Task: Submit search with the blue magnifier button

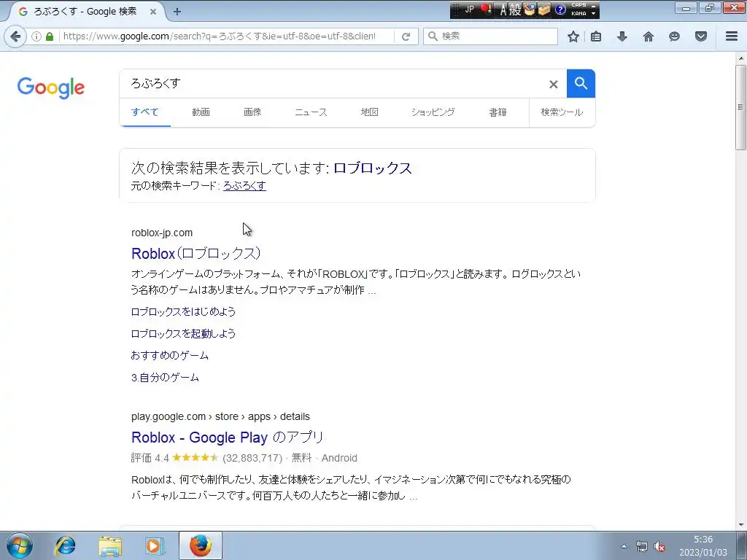Action: pos(581,83)
